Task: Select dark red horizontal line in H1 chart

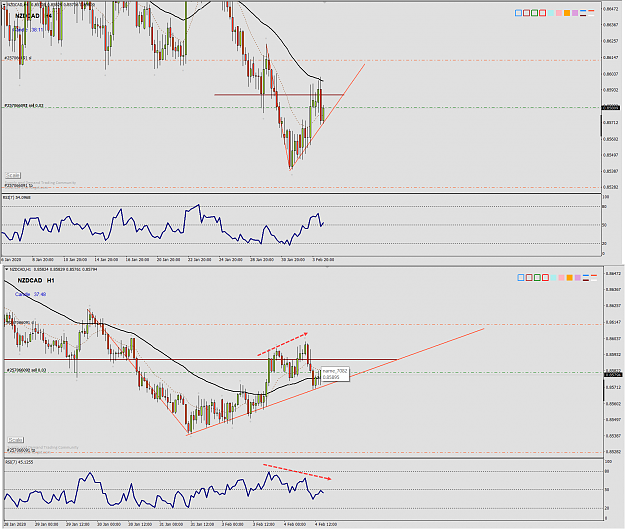Action: (x=201, y=360)
